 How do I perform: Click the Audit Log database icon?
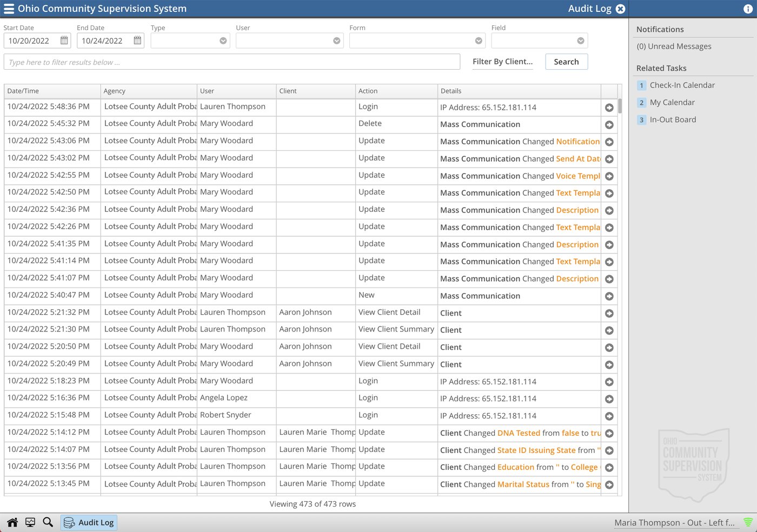point(69,522)
